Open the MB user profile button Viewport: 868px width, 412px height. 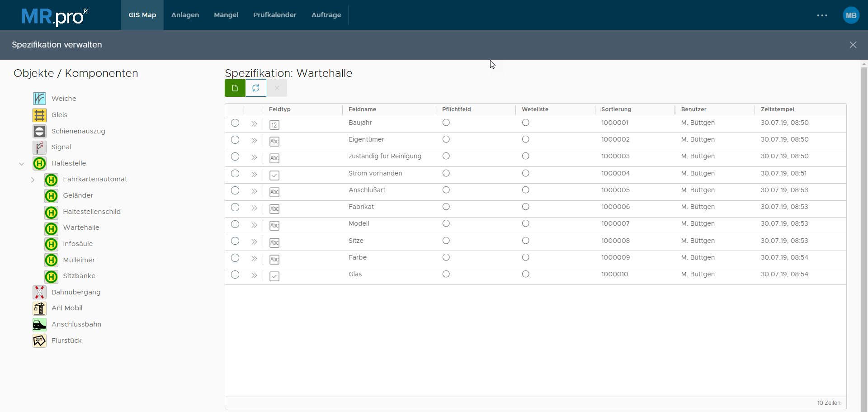851,15
